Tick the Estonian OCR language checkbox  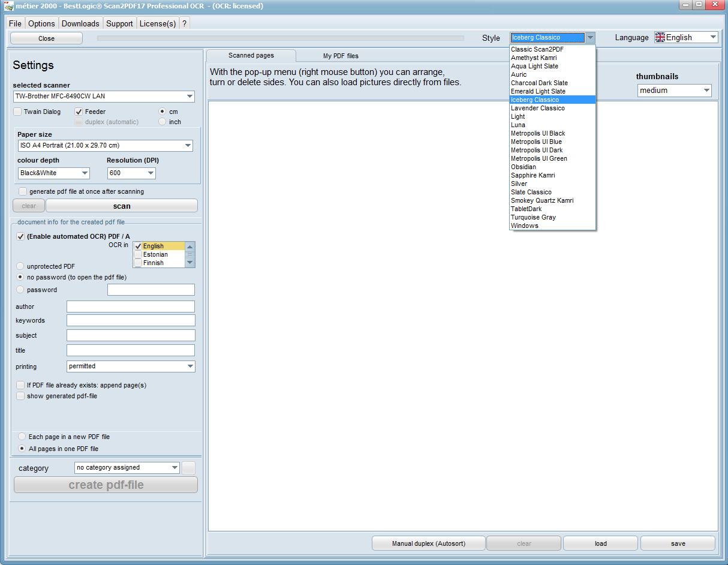tap(139, 254)
